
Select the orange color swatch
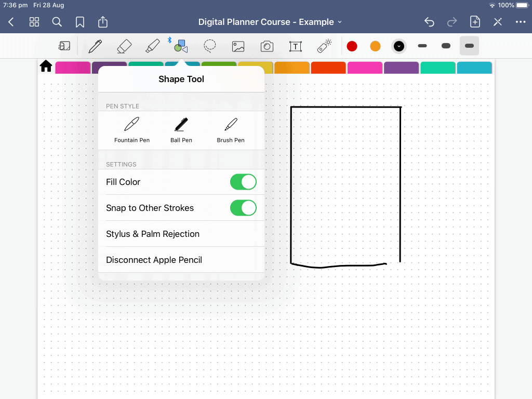(x=375, y=46)
